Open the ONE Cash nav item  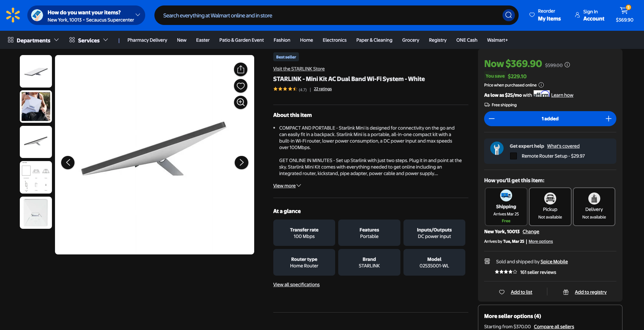(466, 40)
